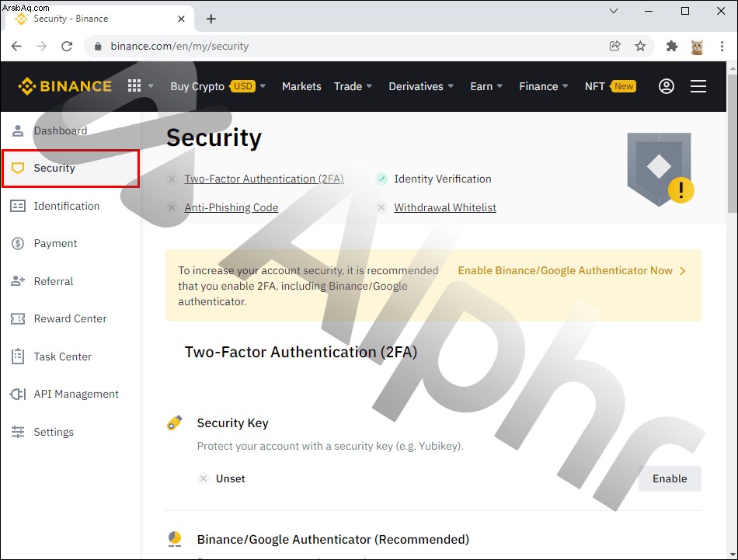This screenshot has width=738, height=560.
Task: Open NFT in the top navigation
Action: click(595, 86)
